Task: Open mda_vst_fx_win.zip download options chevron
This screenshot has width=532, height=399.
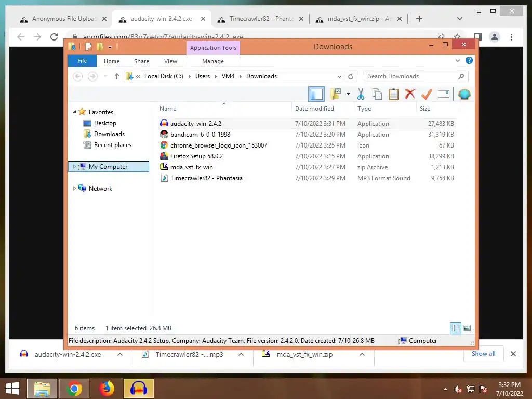Action: (362, 354)
